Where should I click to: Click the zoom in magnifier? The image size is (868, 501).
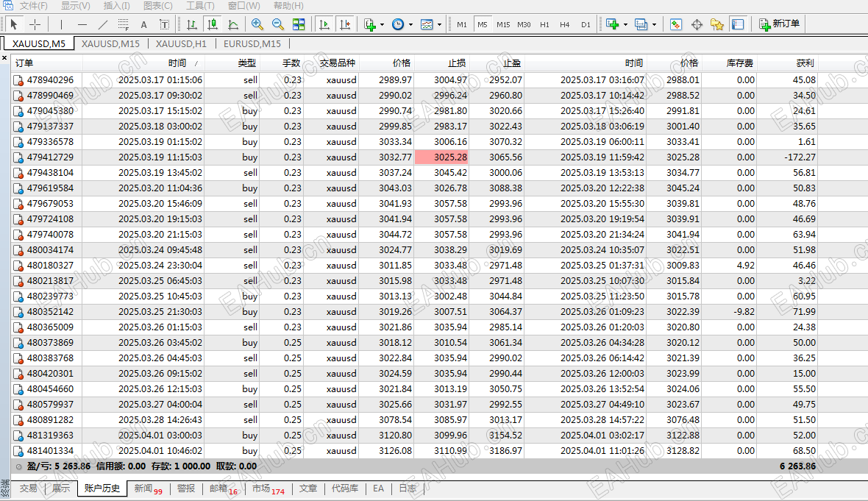[257, 24]
